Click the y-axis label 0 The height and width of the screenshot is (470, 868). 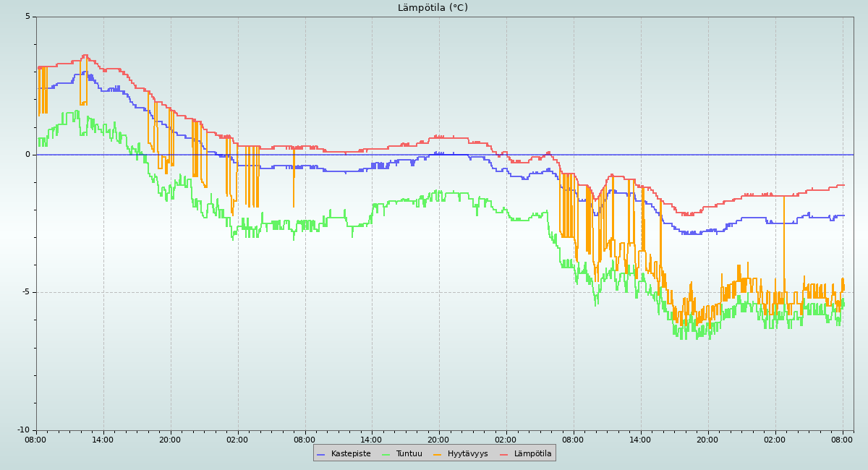(28, 155)
